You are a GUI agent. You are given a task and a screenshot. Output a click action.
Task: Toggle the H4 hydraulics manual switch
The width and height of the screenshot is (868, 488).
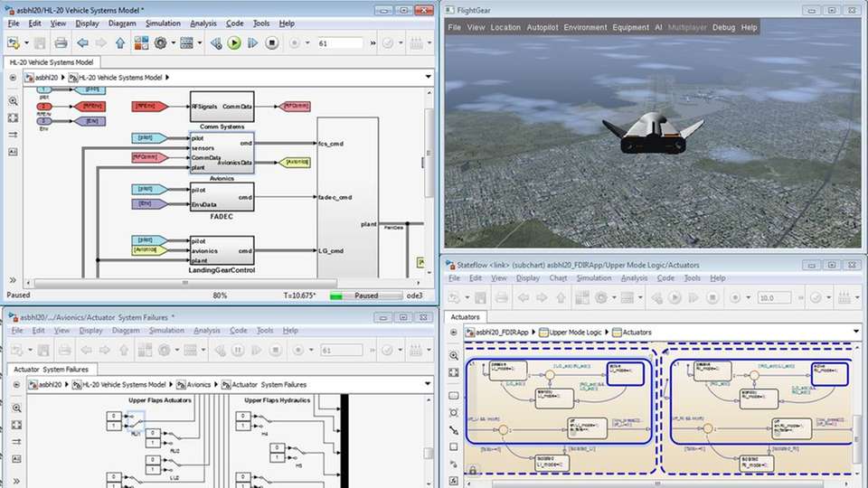(x=265, y=422)
